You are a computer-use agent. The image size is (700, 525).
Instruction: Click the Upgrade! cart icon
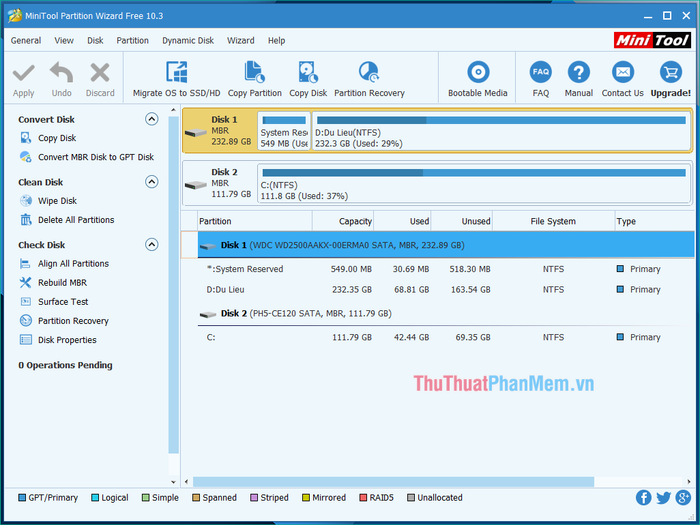671,72
